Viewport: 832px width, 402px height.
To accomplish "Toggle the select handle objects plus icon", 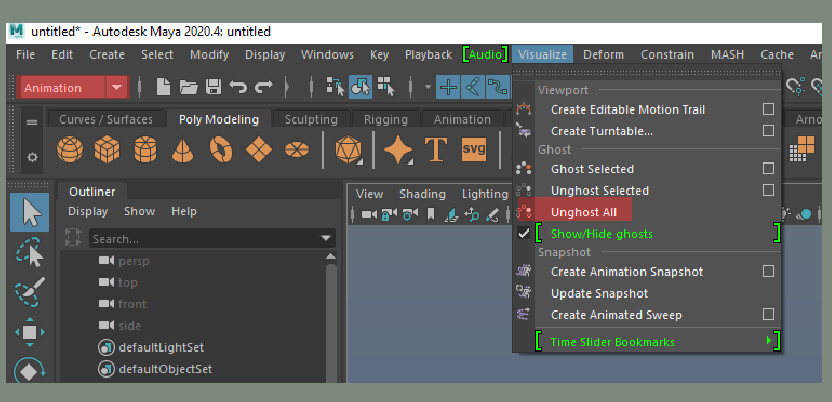I will [448, 87].
